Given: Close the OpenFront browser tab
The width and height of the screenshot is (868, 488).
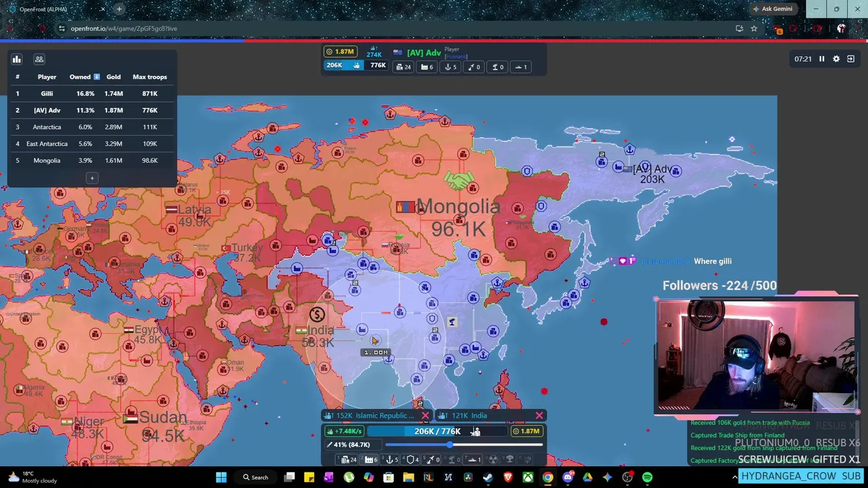Looking at the screenshot, I should pyautogui.click(x=102, y=9).
